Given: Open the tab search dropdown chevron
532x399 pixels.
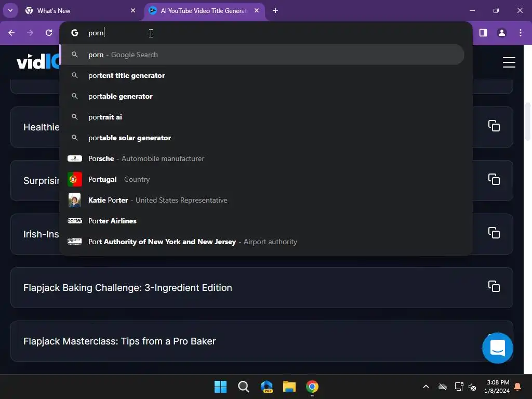Looking at the screenshot, I should (10, 10).
